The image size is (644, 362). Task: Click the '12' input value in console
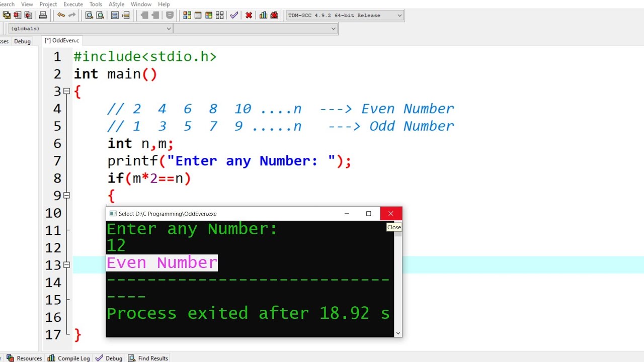(116, 246)
